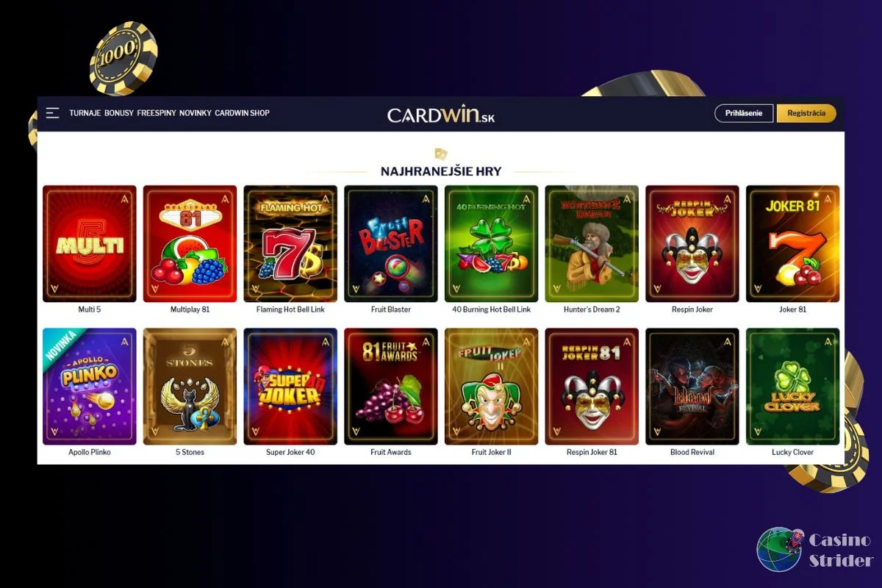Launch the Apollo Plinko novinka game
Screen dimensions: 882x588
[90, 387]
